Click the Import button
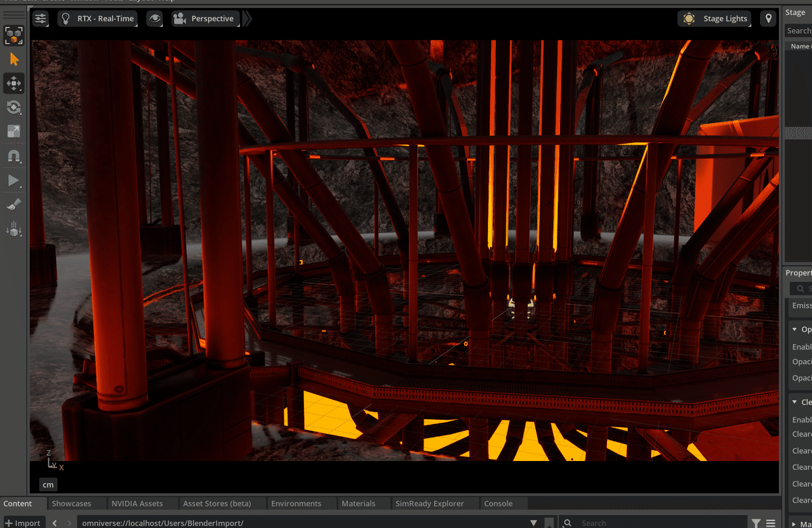The image size is (812, 528). tap(24, 523)
